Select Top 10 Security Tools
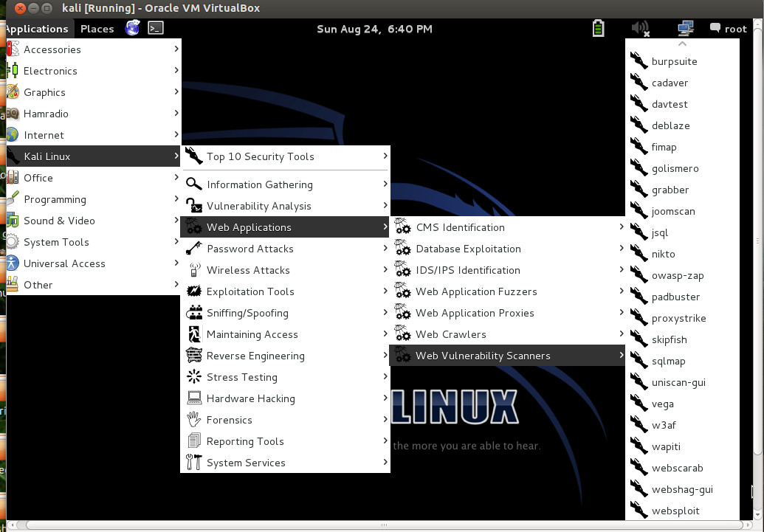 260,156
